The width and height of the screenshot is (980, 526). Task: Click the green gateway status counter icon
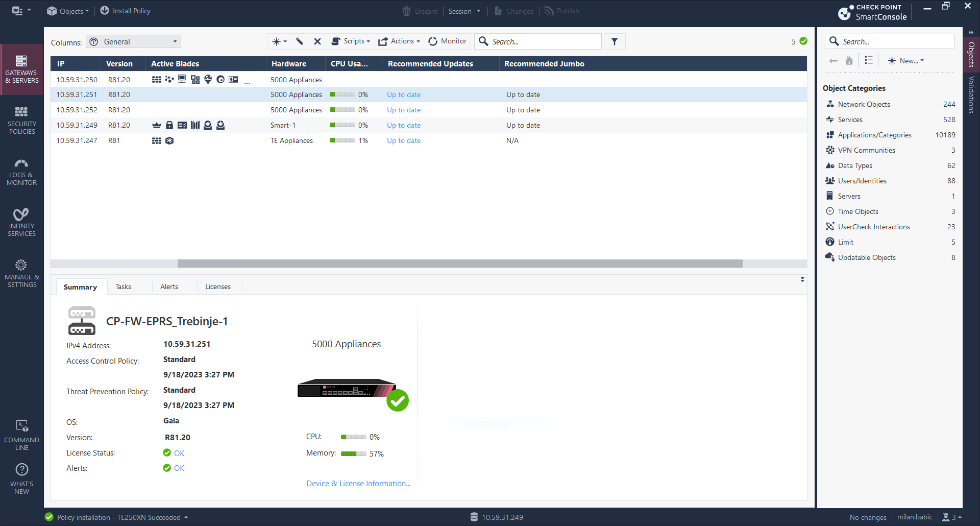(803, 41)
